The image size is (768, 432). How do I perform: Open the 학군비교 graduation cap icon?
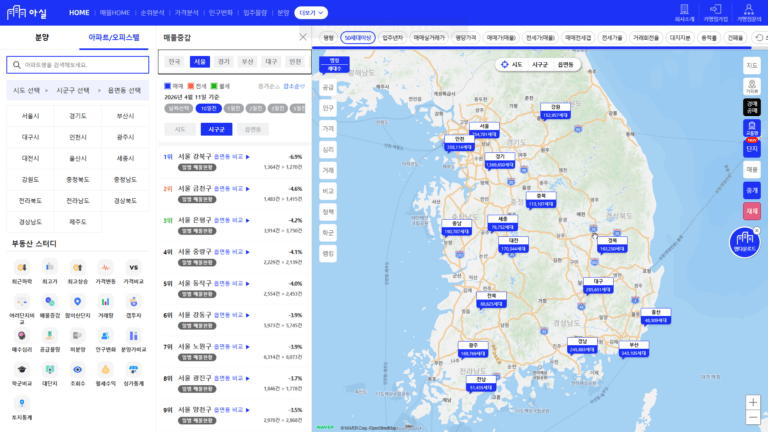pyautogui.click(x=21, y=372)
